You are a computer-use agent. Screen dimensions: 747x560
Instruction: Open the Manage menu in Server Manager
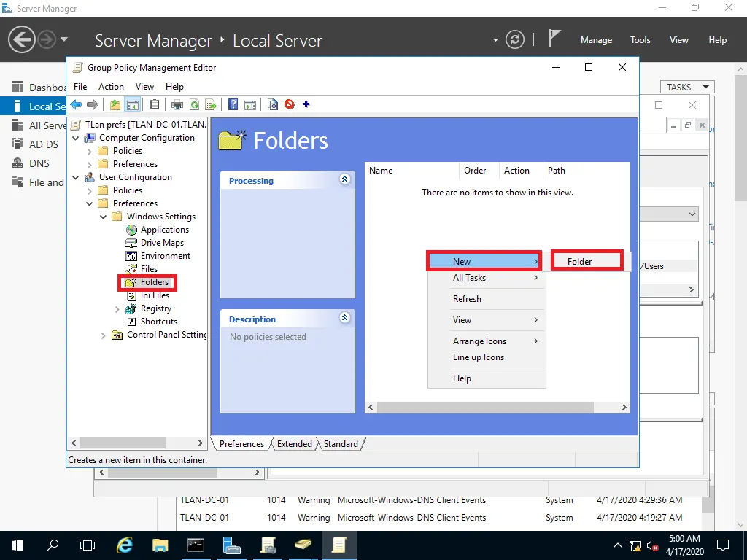click(x=596, y=40)
